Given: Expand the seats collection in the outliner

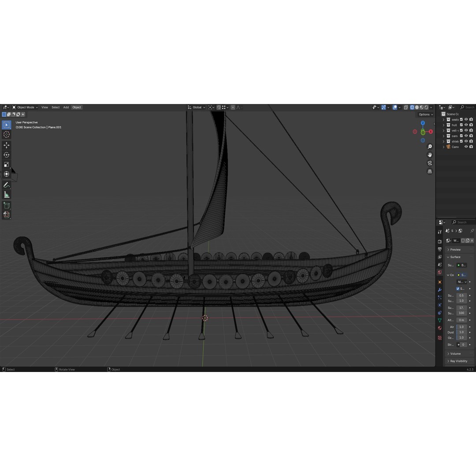Looking at the screenshot, I should [443, 119].
